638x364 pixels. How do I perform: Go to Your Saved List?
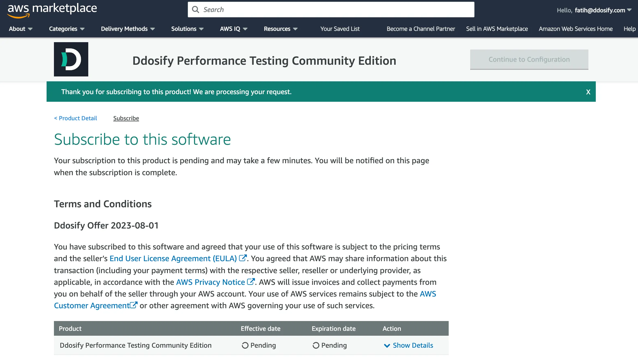(340, 29)
